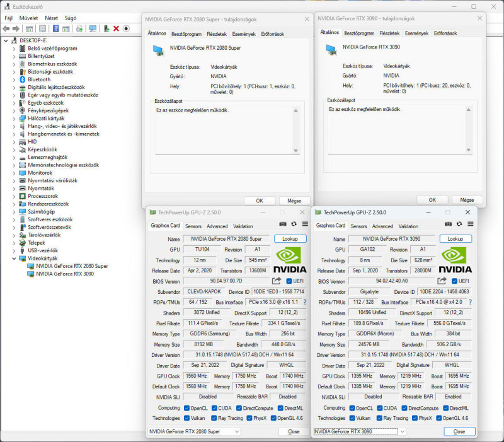This screenshot has width=504, height=442.
Task: Click NVIDIA logo in RTX 3090 GPU-Z window
Action: pos(455,260)
